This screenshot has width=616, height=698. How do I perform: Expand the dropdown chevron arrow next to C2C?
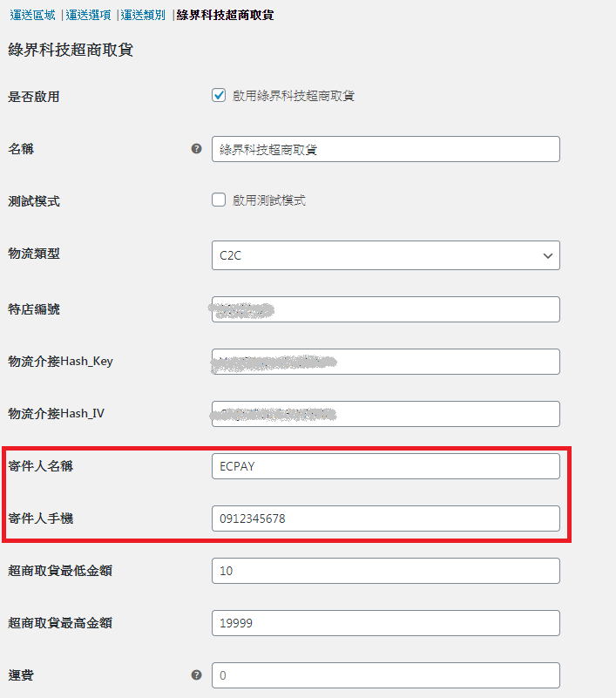[547, 256]
